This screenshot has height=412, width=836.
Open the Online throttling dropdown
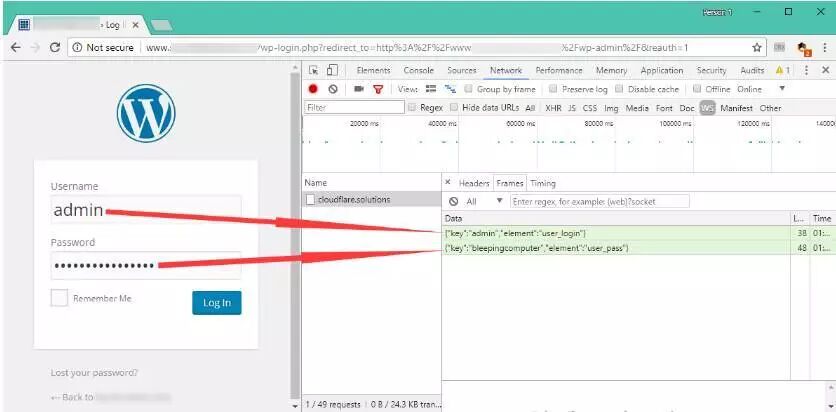(761, 89)
